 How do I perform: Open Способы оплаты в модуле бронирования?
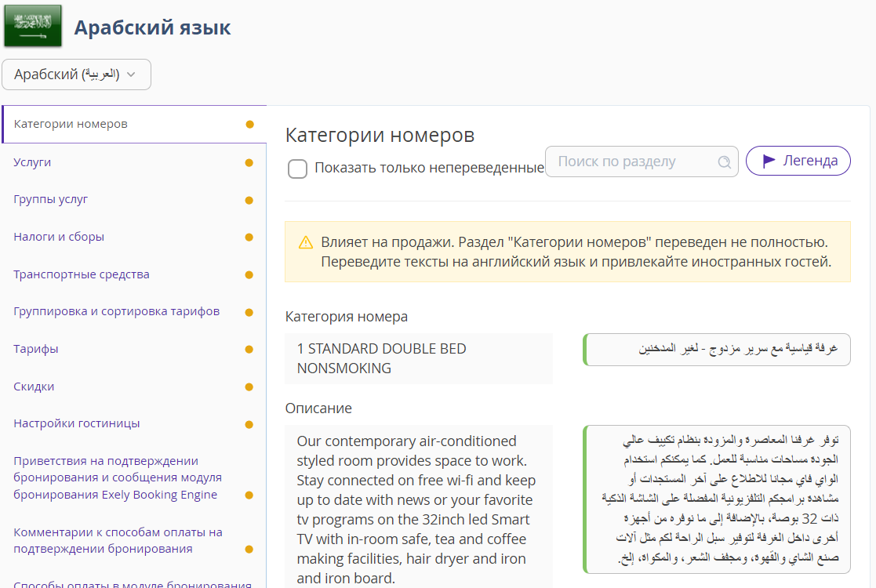point(133,583)
